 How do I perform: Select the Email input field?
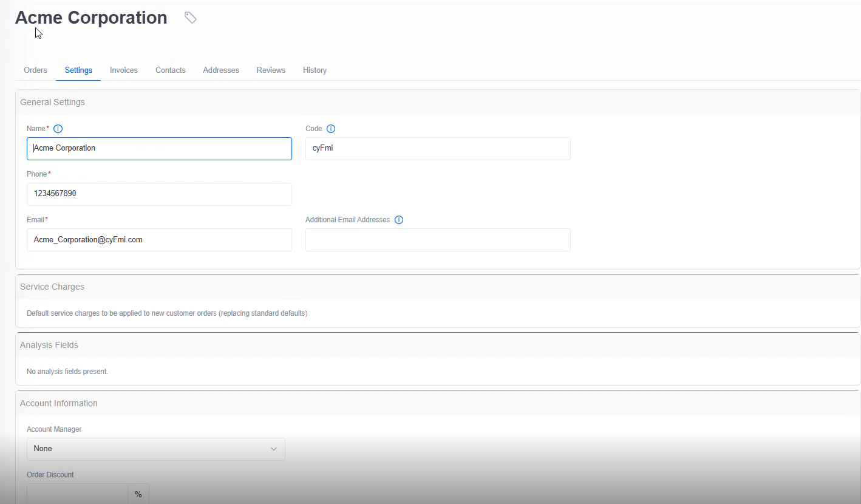coord(159,239)
